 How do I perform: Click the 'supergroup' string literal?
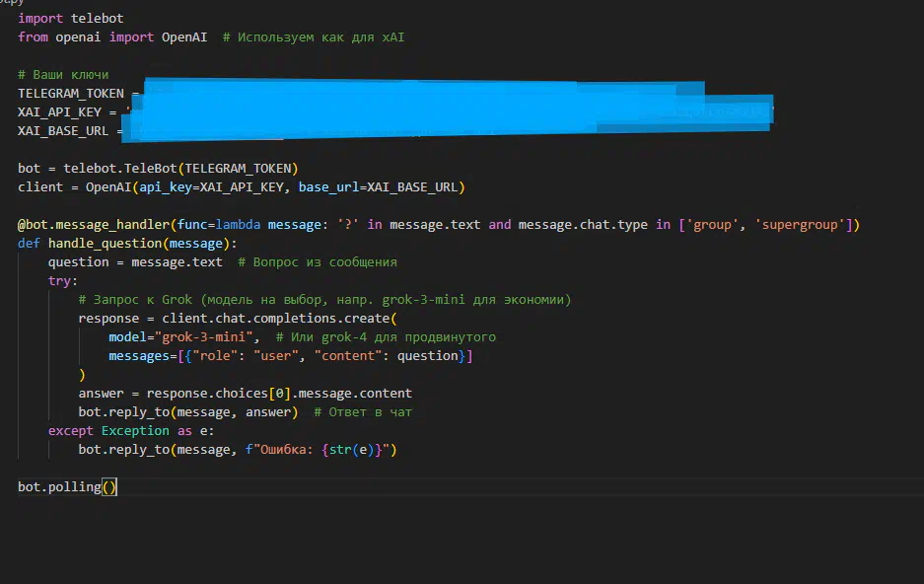(x=800, y=225)
